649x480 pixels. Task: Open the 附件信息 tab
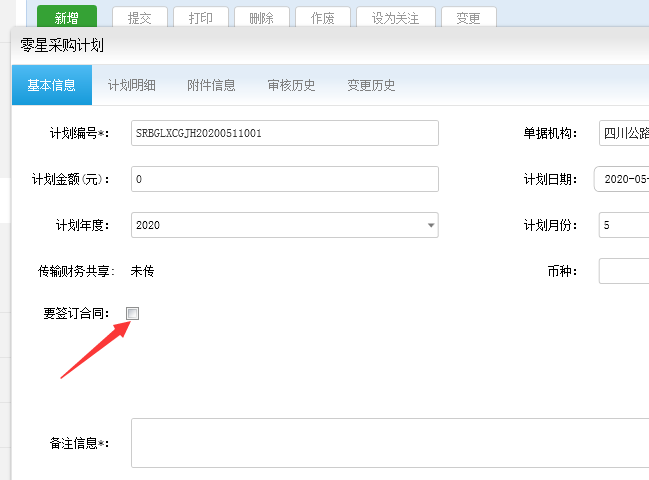(211, 85)
